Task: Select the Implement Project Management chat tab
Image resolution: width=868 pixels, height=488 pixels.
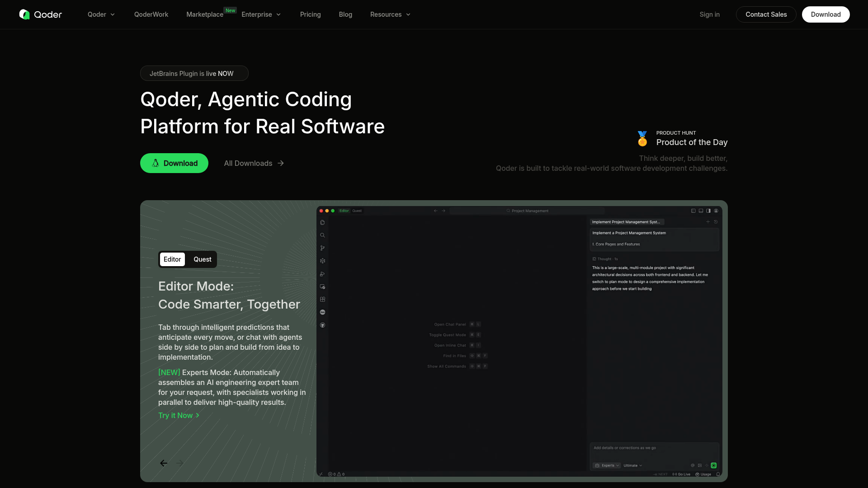Action: (627, 222)
